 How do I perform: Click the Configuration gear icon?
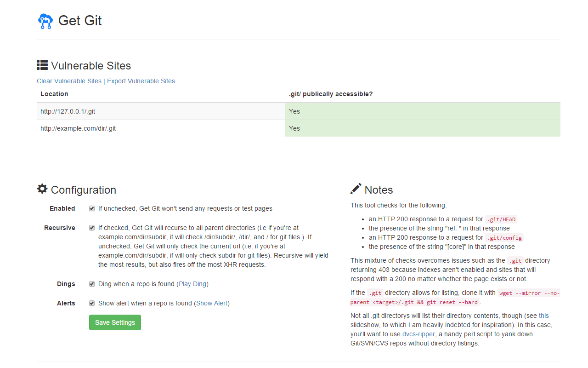[42, 189]
